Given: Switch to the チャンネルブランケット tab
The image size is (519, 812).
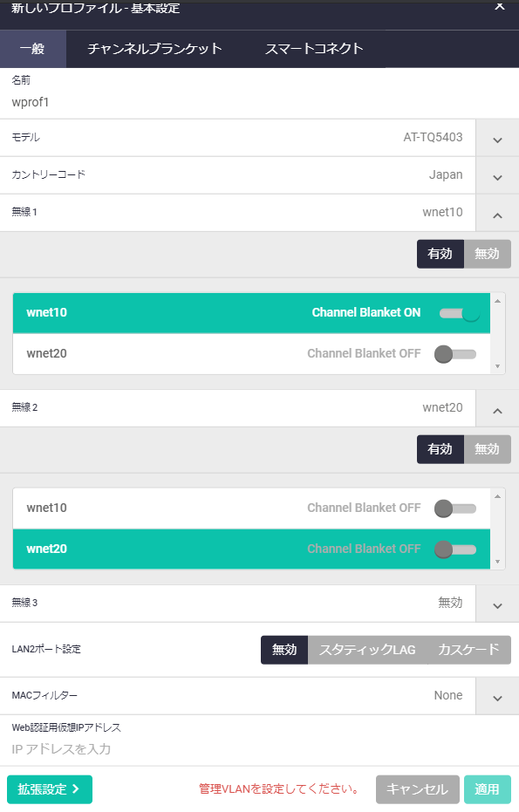Looking at the screenshot, I should tap(154, 49).
